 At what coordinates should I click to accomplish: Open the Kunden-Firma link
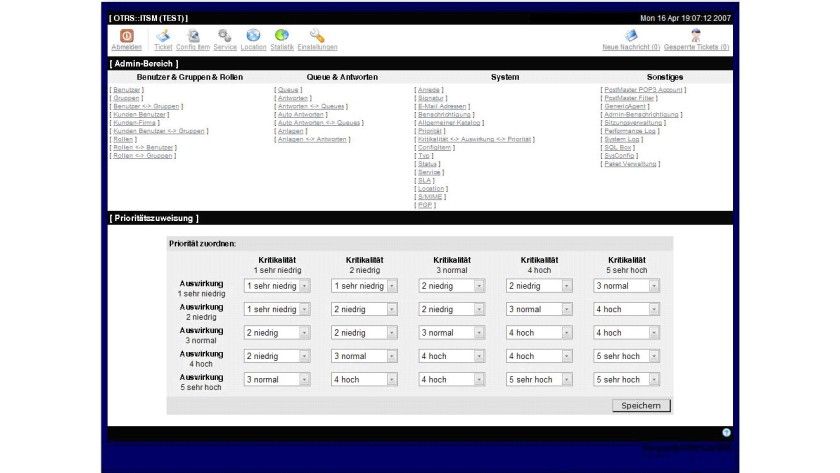(x=134, y=123)
